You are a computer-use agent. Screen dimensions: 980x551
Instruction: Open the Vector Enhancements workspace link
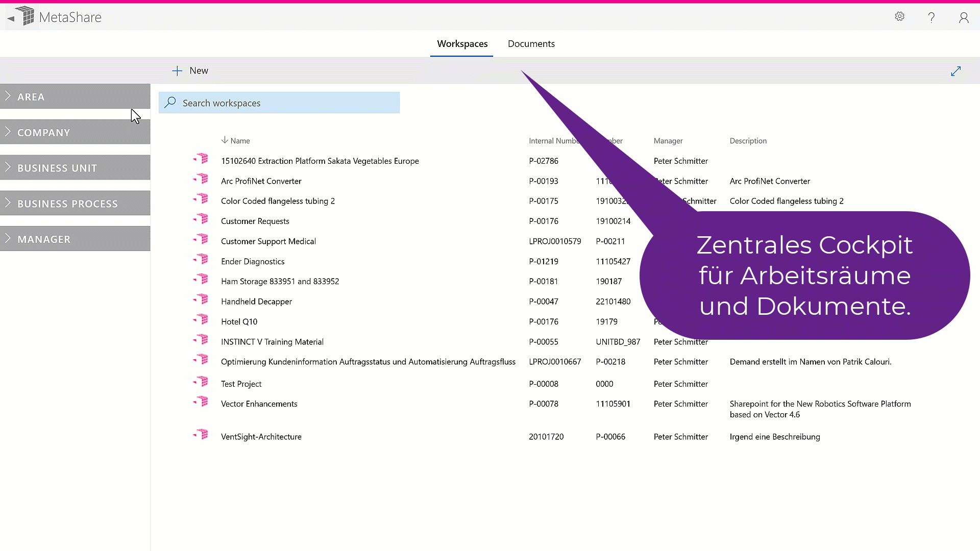(259, 404)
